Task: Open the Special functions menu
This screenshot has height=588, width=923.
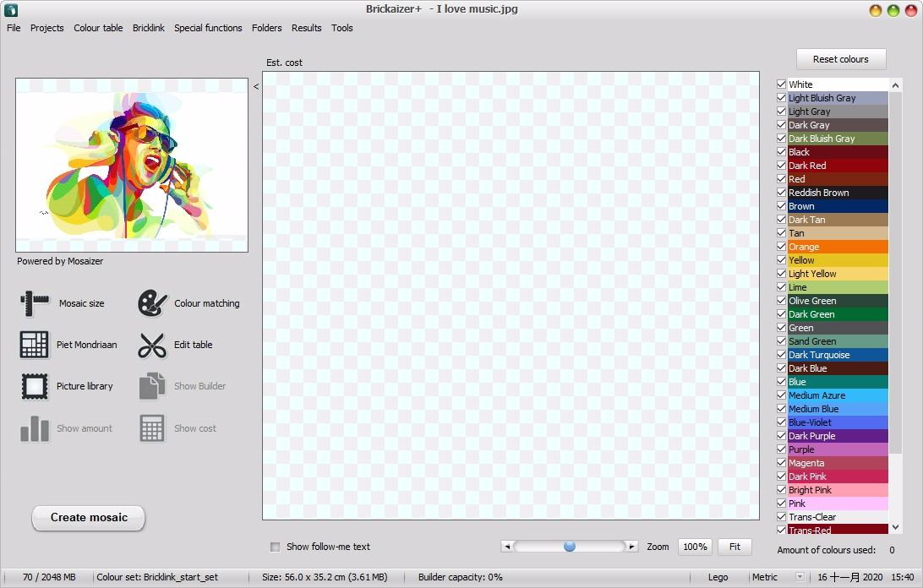Action: (208, 28)
